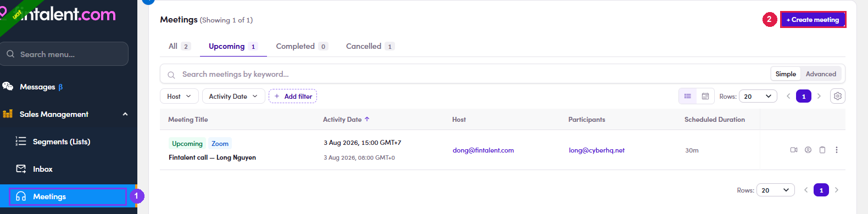The image size is (868, 214).
Task: Open the Upcoming meetings tab
Action: [233, 46]
